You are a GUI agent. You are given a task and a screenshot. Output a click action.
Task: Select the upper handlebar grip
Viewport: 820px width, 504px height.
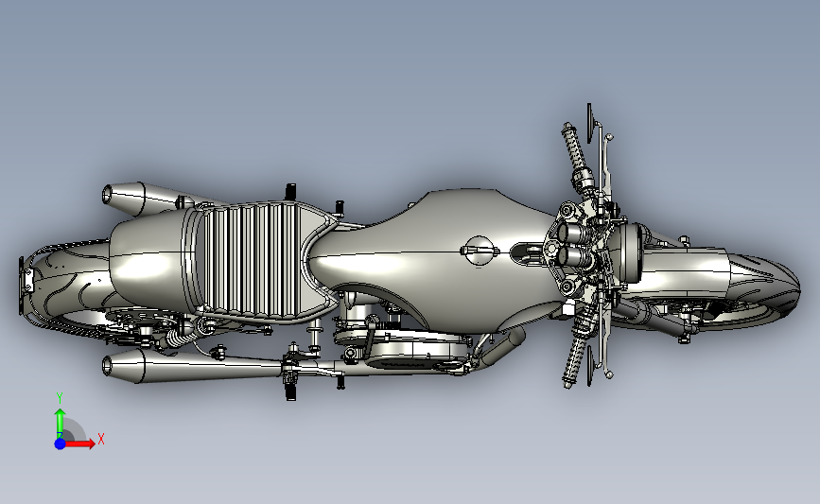coord(574,148)
